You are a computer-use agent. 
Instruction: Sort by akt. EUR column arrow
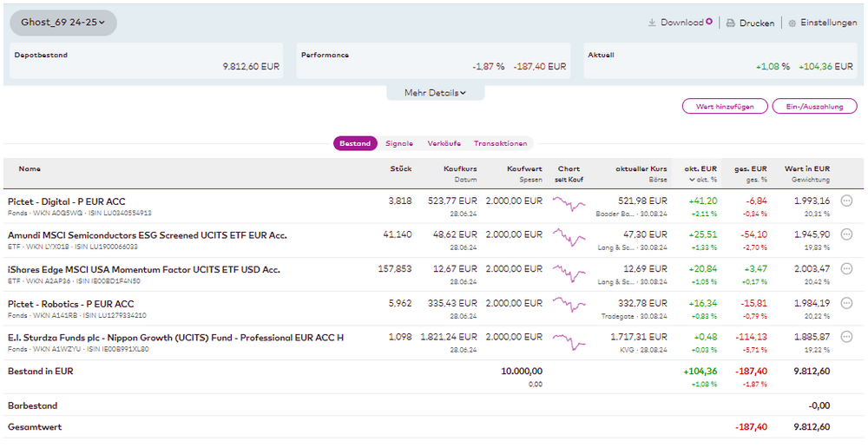(x=692, y=180)
